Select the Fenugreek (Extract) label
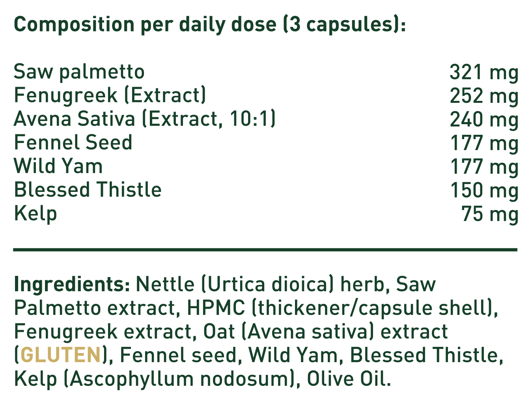 [110, 95]
